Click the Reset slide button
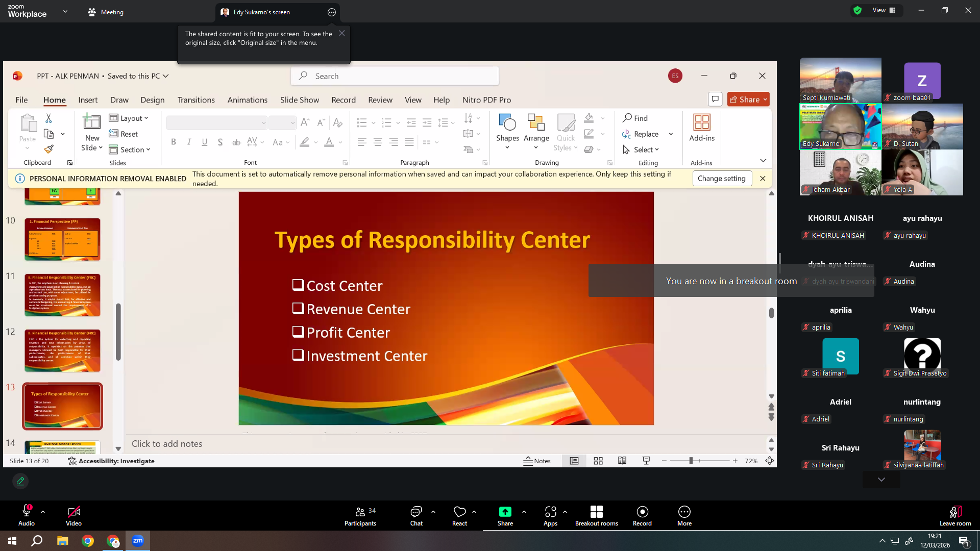Screen dimensions: 980x551 pos(123,134)
